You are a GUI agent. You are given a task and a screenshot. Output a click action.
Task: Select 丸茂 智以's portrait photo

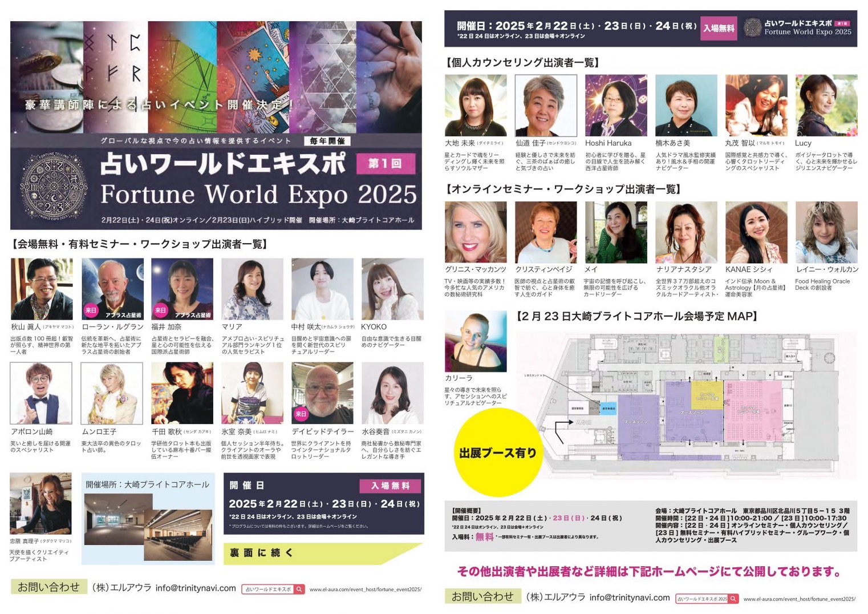756,105
